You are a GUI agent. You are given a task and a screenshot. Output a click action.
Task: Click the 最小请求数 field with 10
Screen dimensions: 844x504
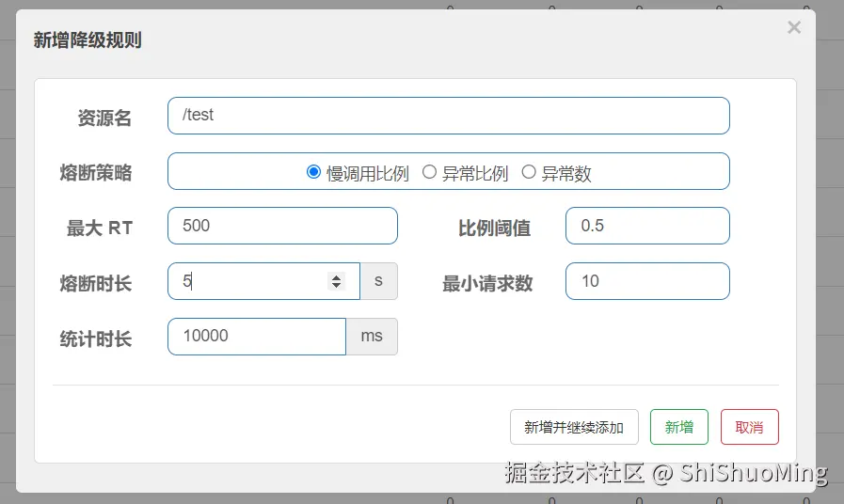(x=647, y=281)
